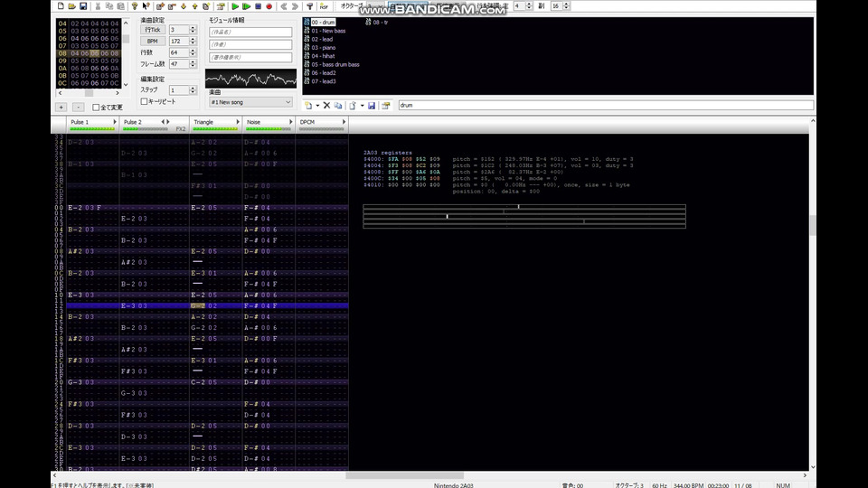Open the #1 New song dropdown

250,102
